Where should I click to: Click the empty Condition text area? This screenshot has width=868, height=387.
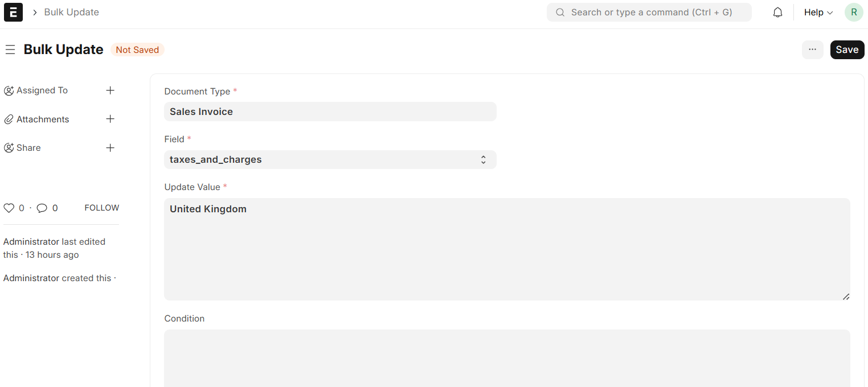pos(507,359)
